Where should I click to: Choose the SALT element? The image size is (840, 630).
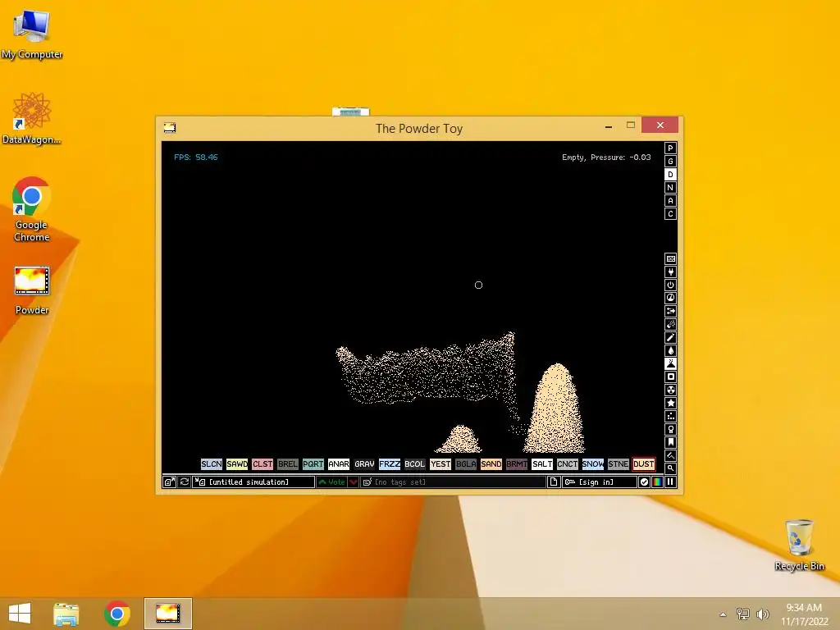pos(542,464)
